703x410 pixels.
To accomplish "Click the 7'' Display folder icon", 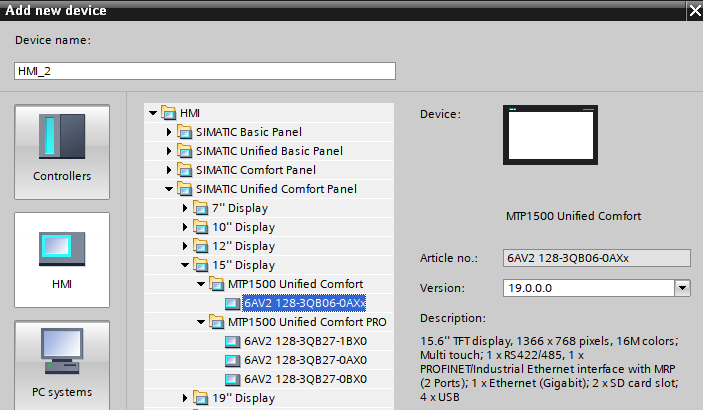I will click(200, 208).
